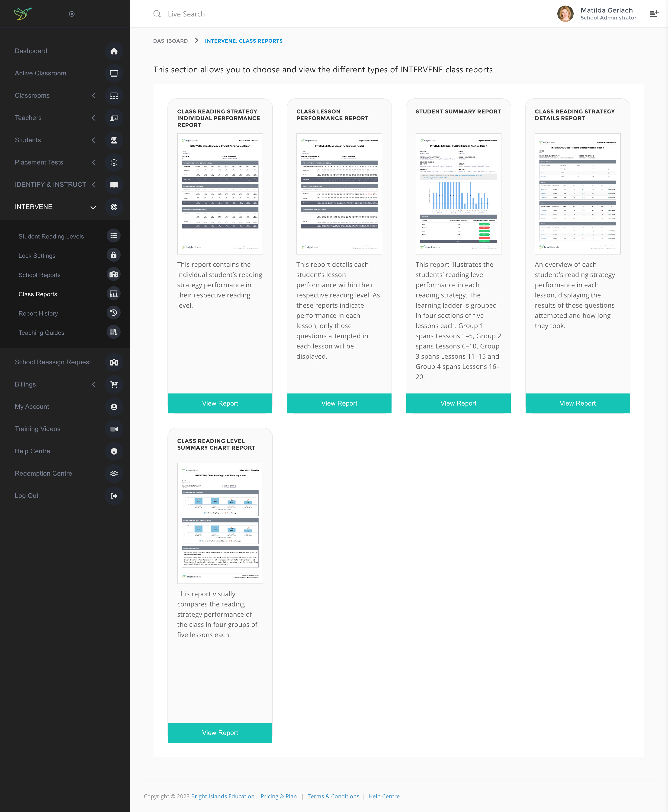Collapse the INTERVENE menu chevron

(93, 207)
